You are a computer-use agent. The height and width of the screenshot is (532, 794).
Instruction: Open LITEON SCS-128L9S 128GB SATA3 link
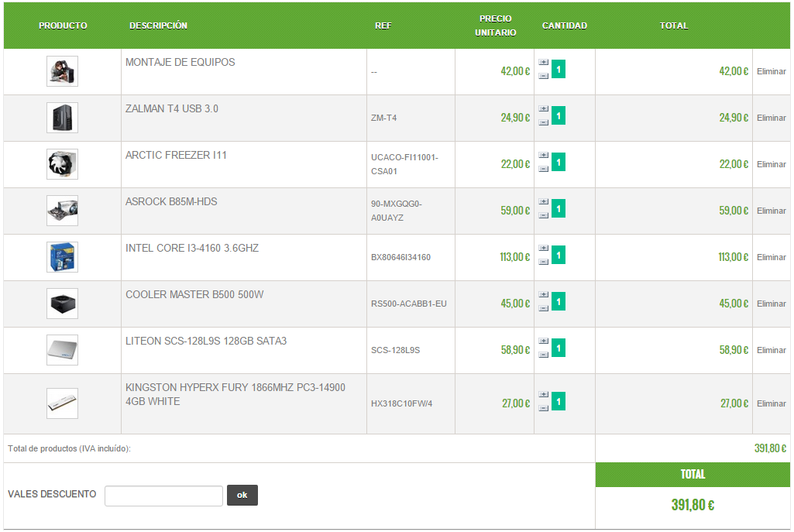206,342
